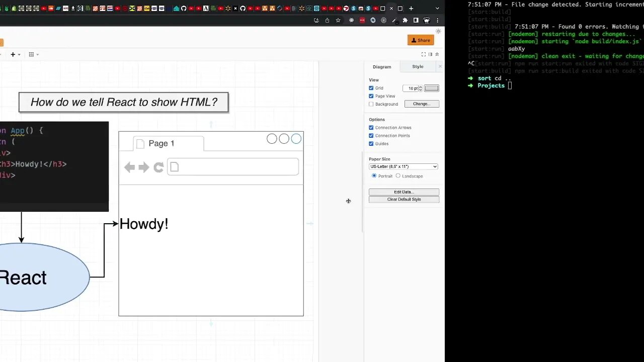
Task: Click the mockup browser forward arrow
Action: pyautogui.click(x=144, y=167)
